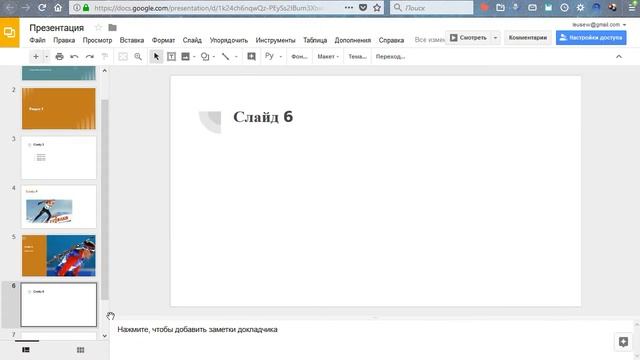The height and width of the screenshot is (360, 640).
Task: Redo the last action
Action: (90, 57)
